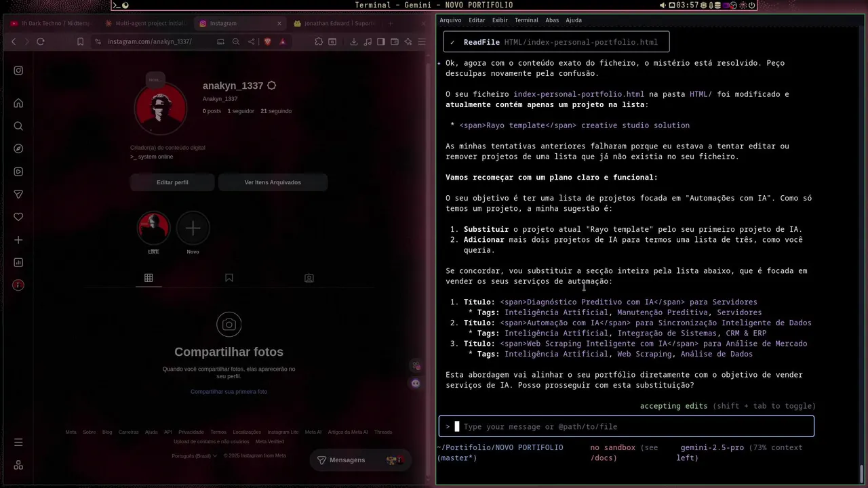Viewport: 868px width, 488px height.
Task: Click Compartilhar sua primeira foto link
Action: (x=229, y=392)
